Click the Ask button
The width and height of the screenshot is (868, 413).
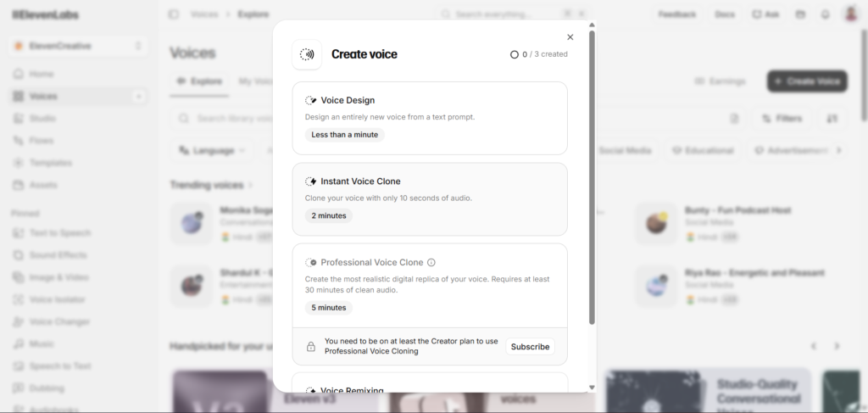[x=765, y=14]
